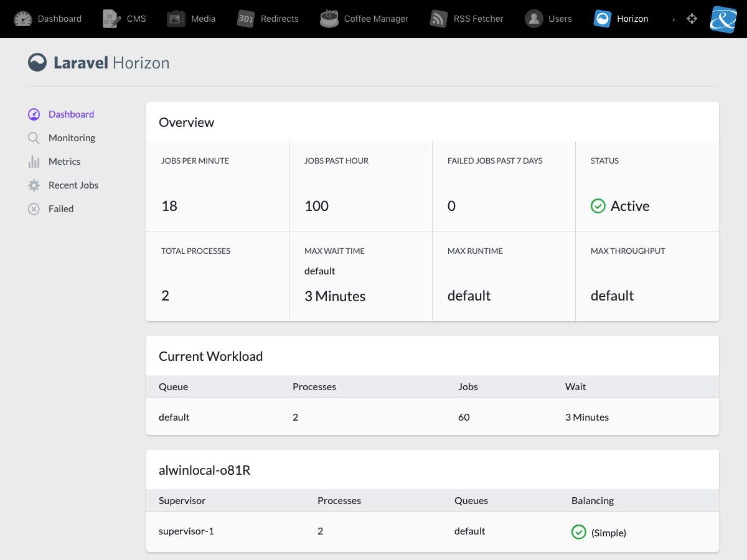Image resolution: width=747 pixels, height=560 pixels.
Task: Click the purple Dashboard gauge sidebar icon
Action: click(x=34, y=114)
